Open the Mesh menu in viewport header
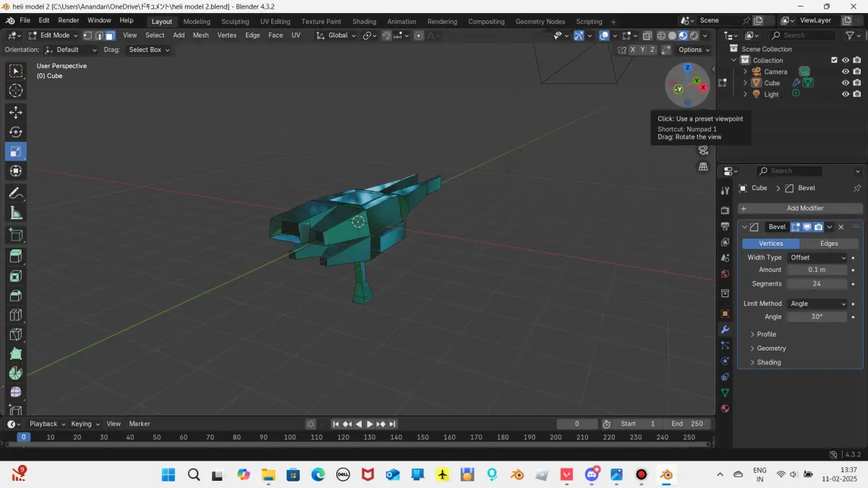This screenshot has width=868, height=488. click(200, 35)
